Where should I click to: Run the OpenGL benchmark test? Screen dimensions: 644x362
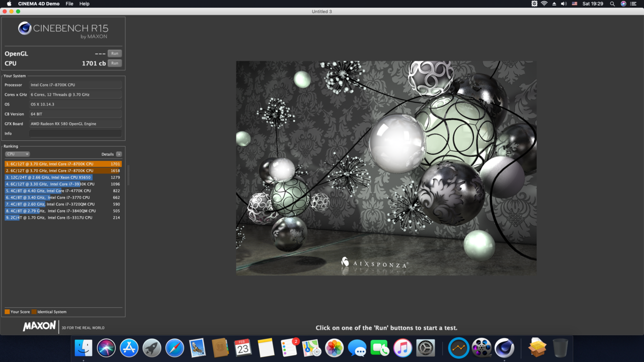115,53
